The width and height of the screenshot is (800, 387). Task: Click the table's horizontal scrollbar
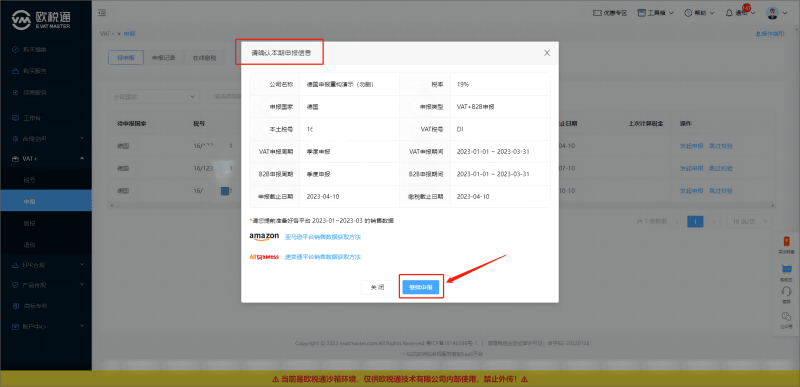[x=442, y=205]
